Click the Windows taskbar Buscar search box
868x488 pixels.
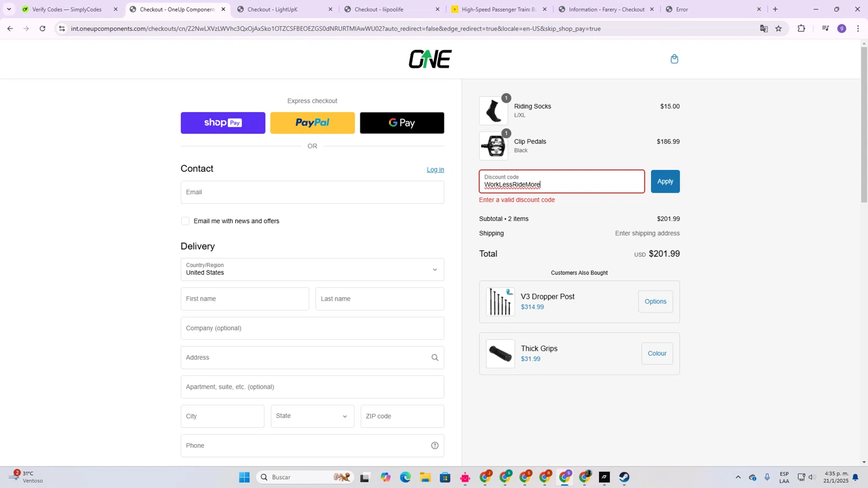pyautogui.click(x=305, y=478)
